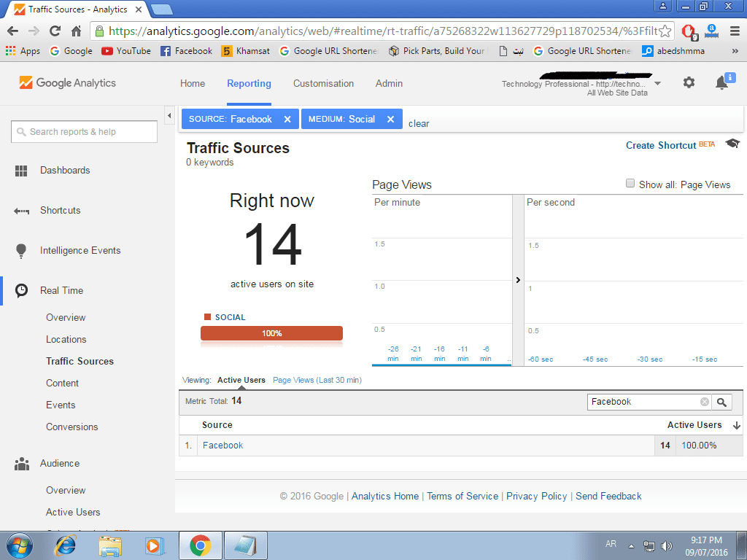The height and width of the screenshot is (560, 747).
Task: Click the clear filters link
Action: click(419, 124)
